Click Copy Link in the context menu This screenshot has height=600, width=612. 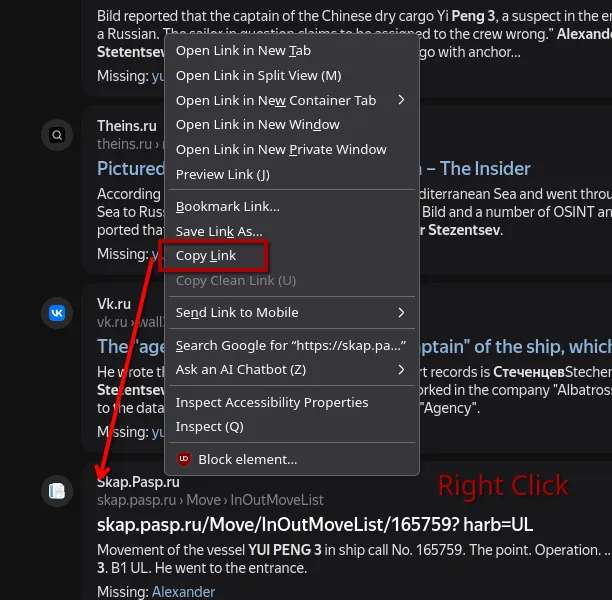[x=292, y=256]
